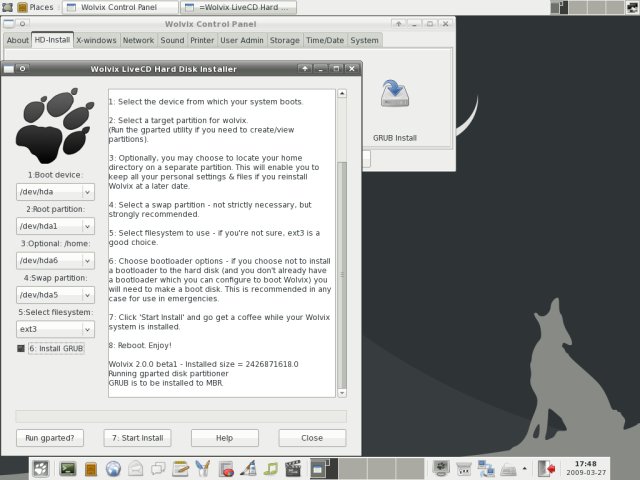Select the Wolvix LiveCD Hard taskbar entry
The image size is (640, 480).
[238, 7]
